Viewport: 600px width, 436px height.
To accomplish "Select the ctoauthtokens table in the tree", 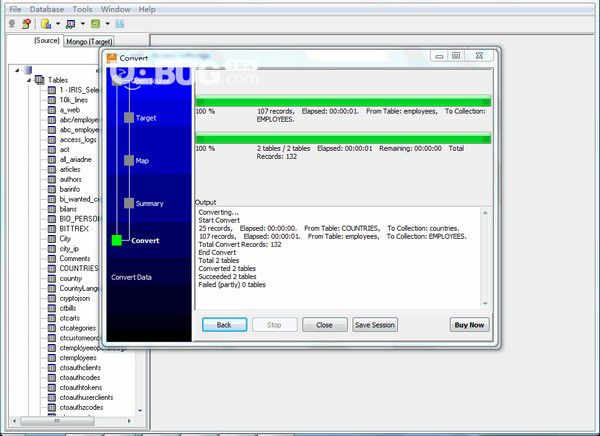I will pos(81,387).
